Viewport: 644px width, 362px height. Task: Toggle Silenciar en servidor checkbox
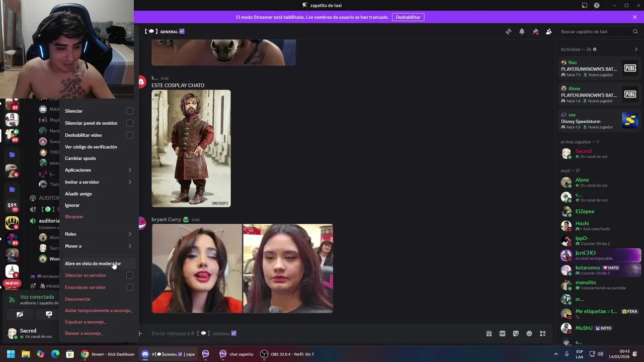pyautogui.click(x=130, y=276)
